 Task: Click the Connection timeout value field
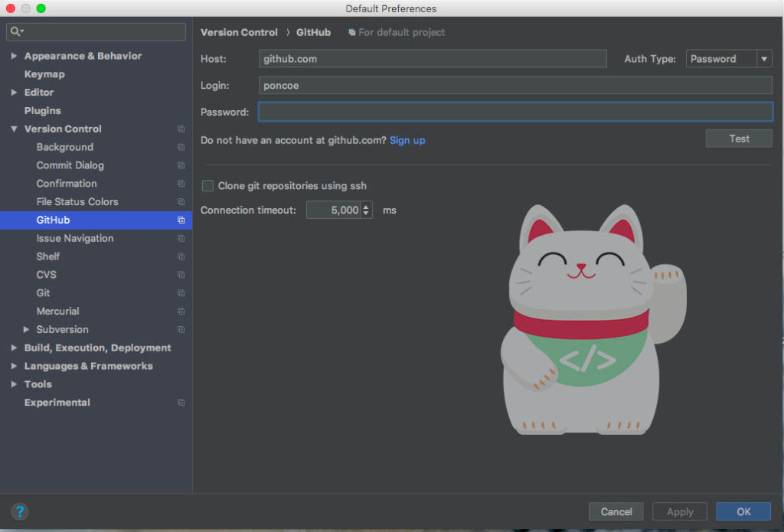click(333, 210)
